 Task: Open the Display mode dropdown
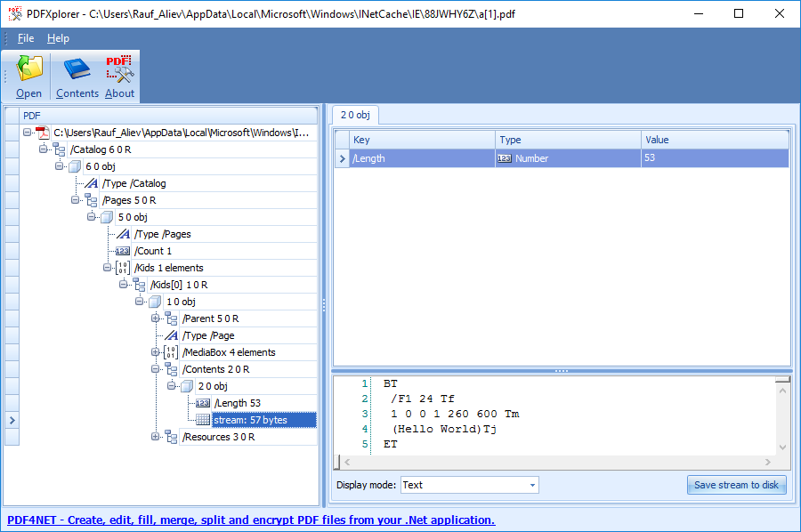pos(532,485)
